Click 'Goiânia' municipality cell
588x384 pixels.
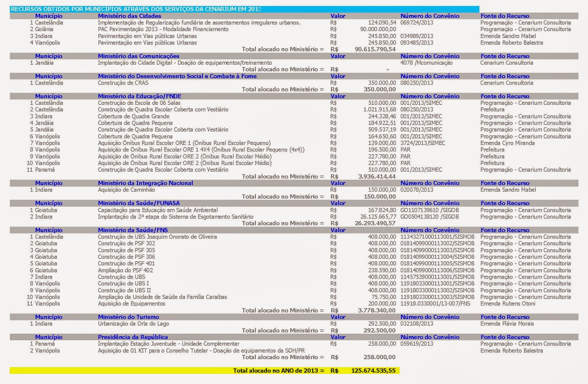tap(44, 29)
